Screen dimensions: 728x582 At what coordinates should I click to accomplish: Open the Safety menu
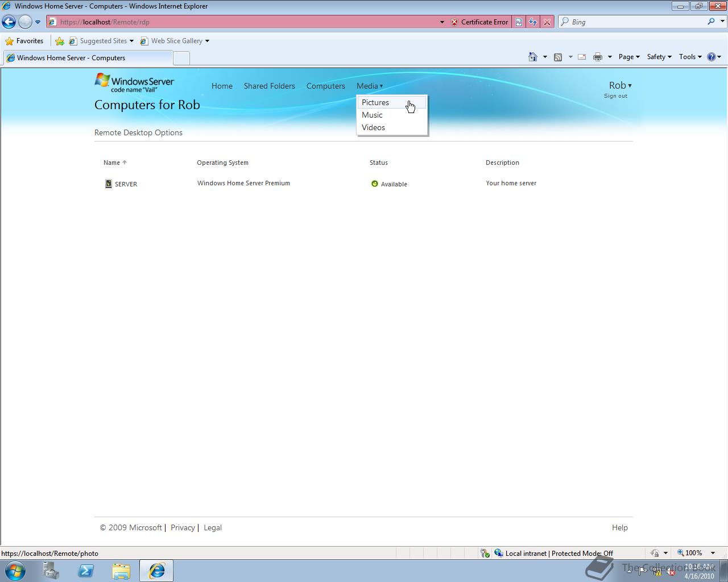pyautogui.click(x=659, y=57)
